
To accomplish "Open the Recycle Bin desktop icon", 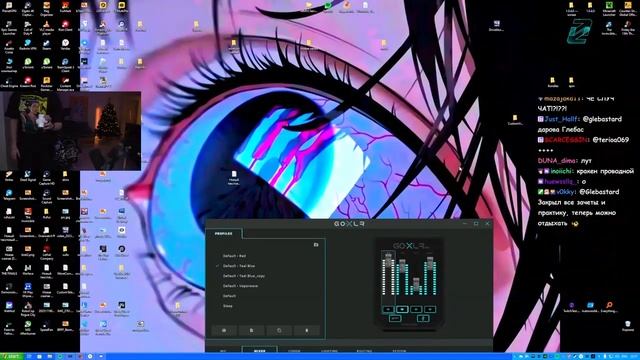I will [627, 326].
